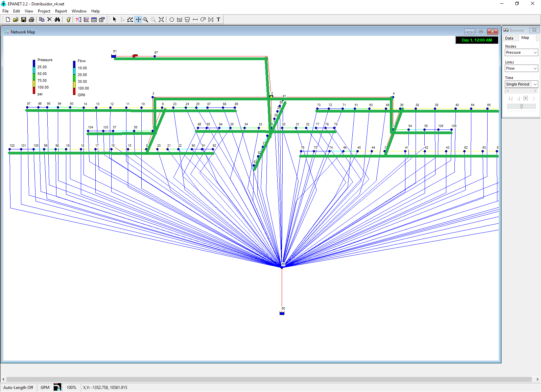Create a table with table icon
Image resolution: width=541 pixels, height=392 pixels.
click(x=94, y=20)
